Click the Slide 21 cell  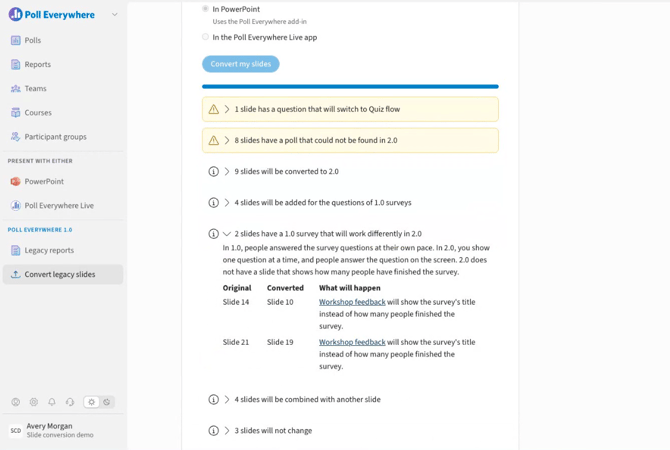236,342
